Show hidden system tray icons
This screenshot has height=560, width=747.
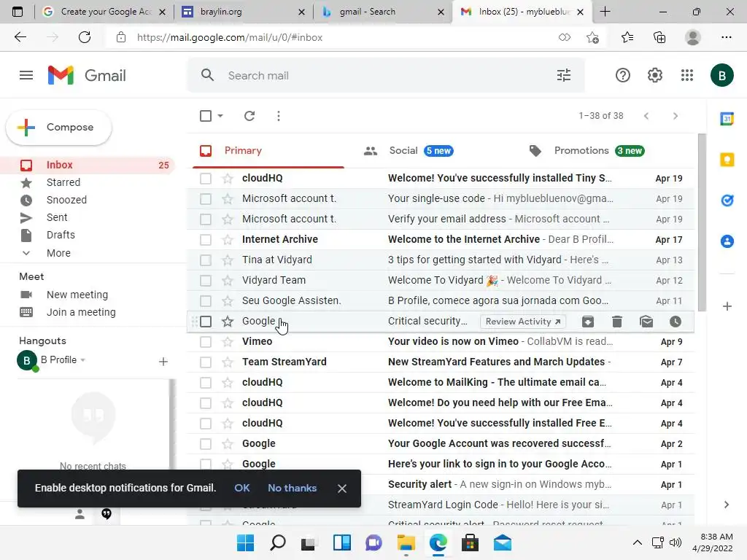(x=637, y=542)
